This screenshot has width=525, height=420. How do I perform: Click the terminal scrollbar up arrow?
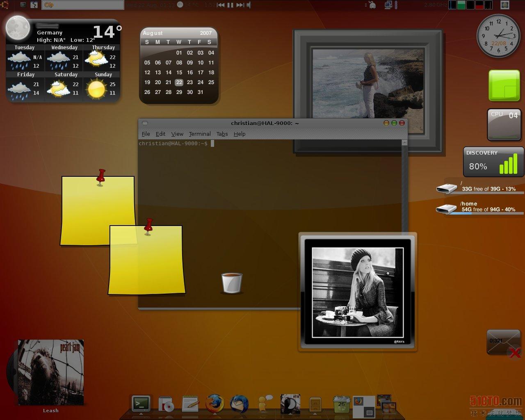pyautogui.click(x=405, y=142)
